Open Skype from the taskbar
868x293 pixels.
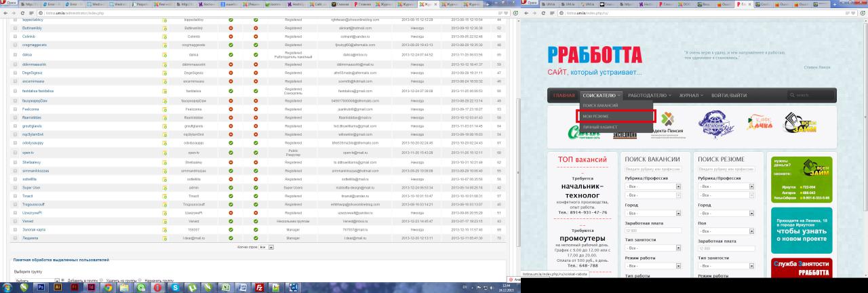[174, 287]
